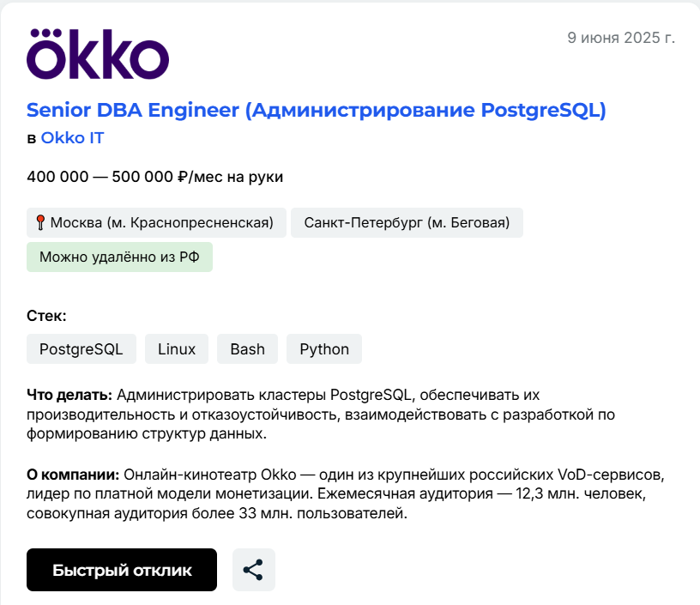Click the Можно удалённо из РФ badge

coord(119,257)
